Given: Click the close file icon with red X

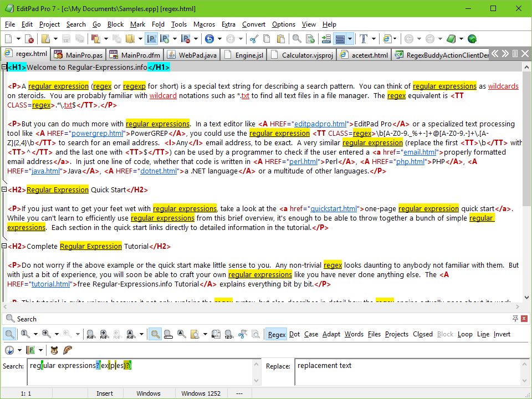Looking at the screenshot, I should [29, 39].
